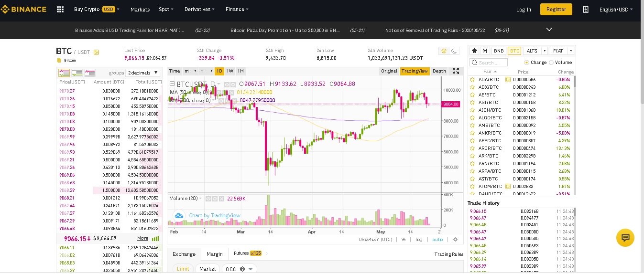Click the 5x margin badge next to BTC/USDT
The width and height of the screenshot is (644, 274).
(97, 52)
